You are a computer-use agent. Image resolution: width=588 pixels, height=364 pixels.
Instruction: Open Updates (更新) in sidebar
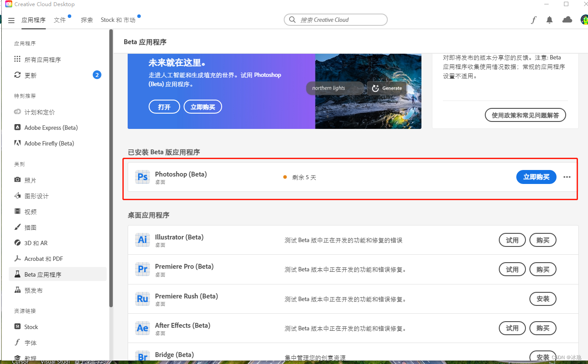[x=58, y=75]
